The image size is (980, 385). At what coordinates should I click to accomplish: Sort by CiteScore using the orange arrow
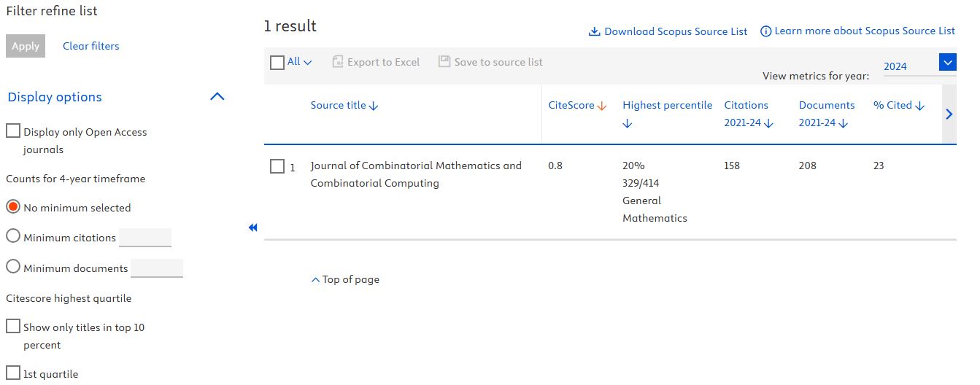602,106
